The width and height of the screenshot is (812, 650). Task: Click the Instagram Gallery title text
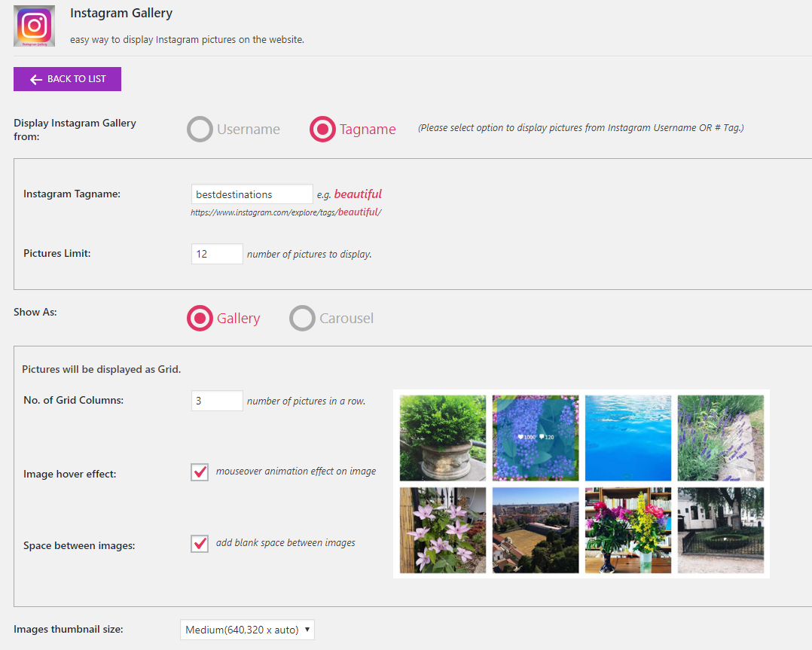[x=121, y=14]
